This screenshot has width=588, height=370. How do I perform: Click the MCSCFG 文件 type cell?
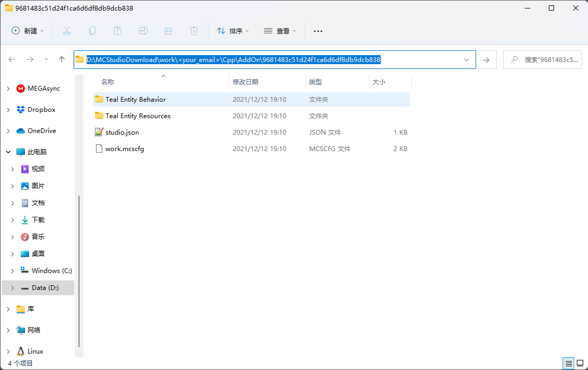click(330, 149)
